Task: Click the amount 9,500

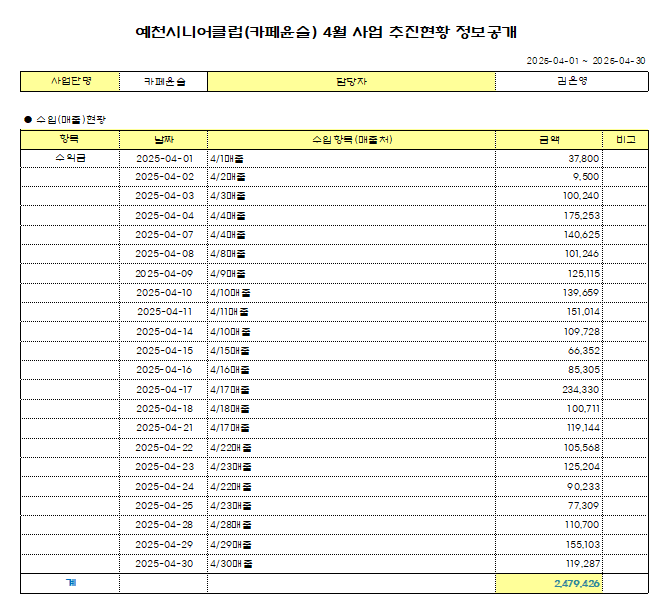Action: pos(586,177)
